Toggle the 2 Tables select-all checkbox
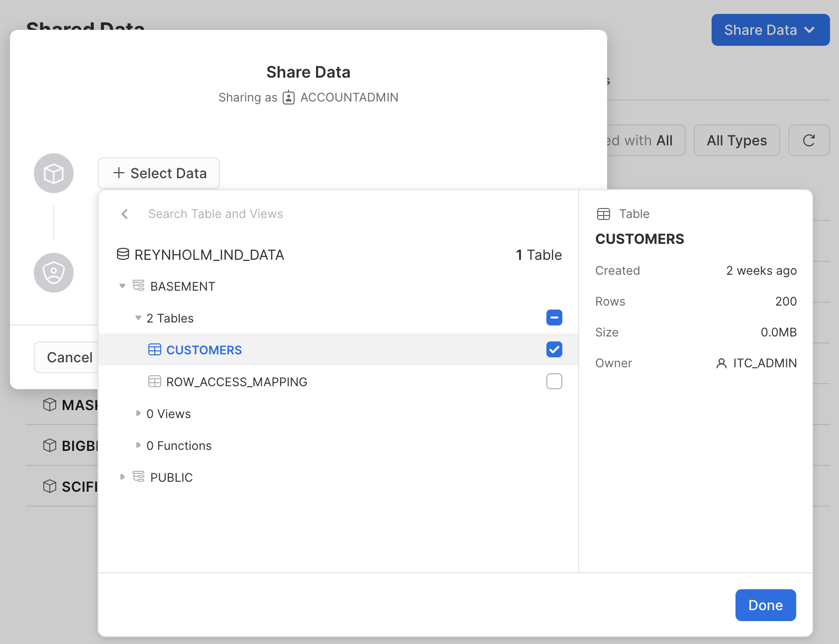The width and height of the screenshot is (839, 644). 554,318
